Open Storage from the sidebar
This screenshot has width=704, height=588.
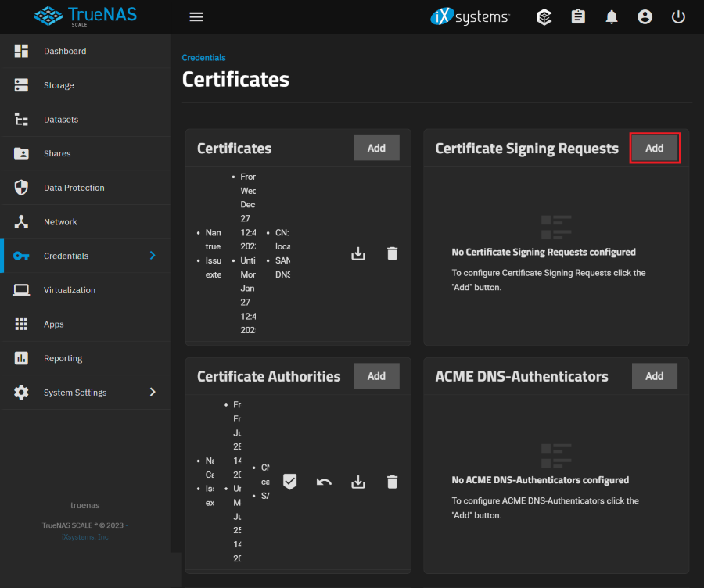pos(59,85)
